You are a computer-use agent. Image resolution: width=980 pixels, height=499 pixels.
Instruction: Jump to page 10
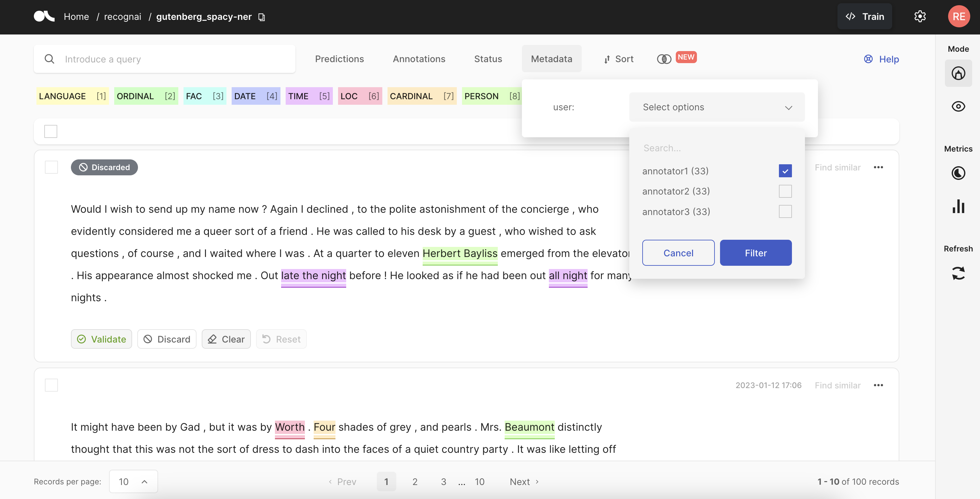479,481
